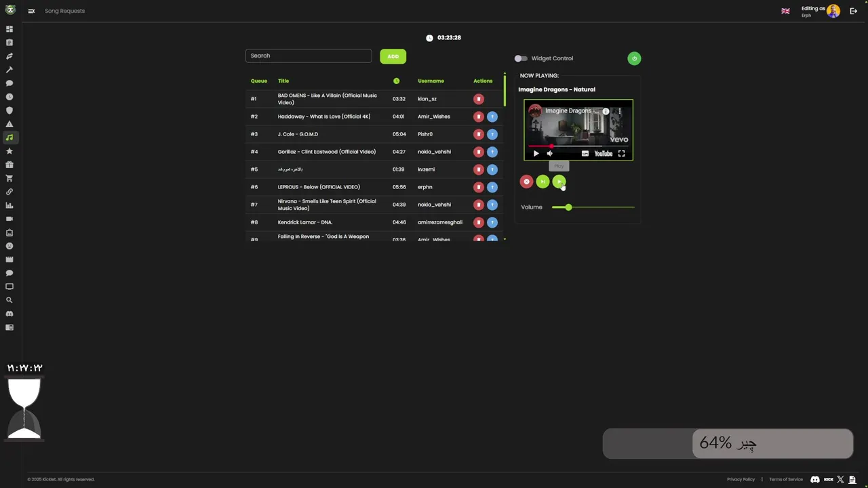Click the green power button
Viewport: 868px width, 488px height.
point(634,58)
